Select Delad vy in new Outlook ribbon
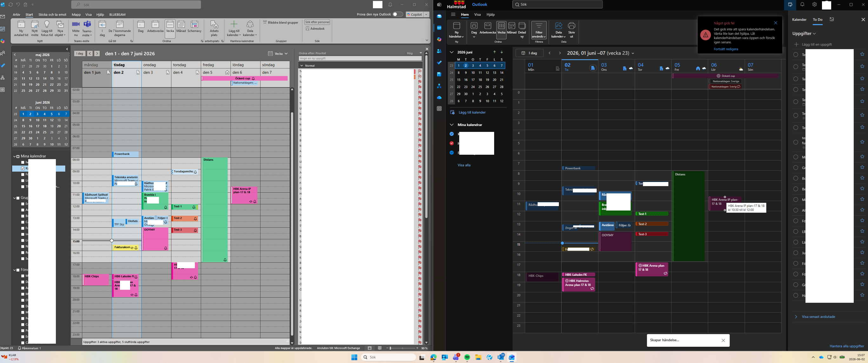The height and width of the screenshot is (363, 868). point(522,29)
